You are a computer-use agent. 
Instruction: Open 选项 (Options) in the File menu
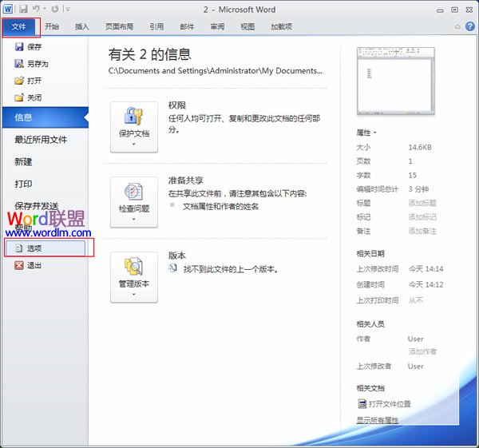tap(45, 248)
